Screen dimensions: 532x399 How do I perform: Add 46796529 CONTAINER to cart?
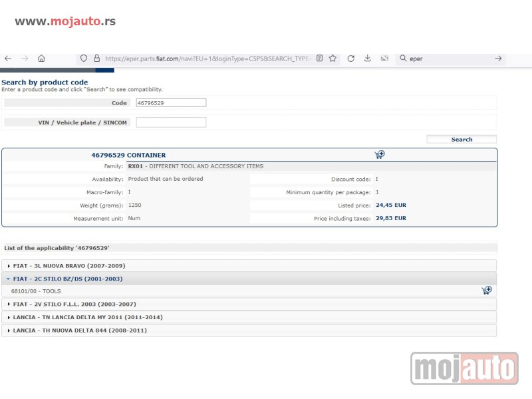380,155
